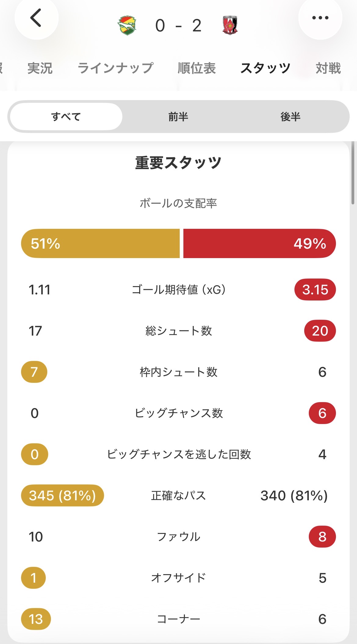
Task: Switch stats to 前半
Action: point(178,117)
